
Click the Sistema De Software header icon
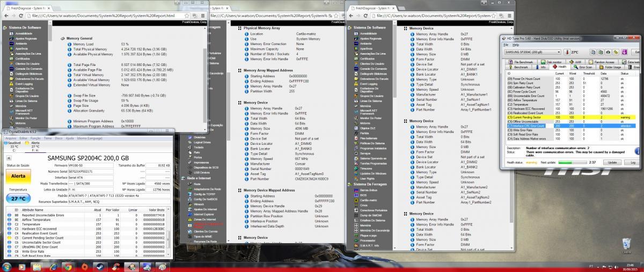coord(5,27)
